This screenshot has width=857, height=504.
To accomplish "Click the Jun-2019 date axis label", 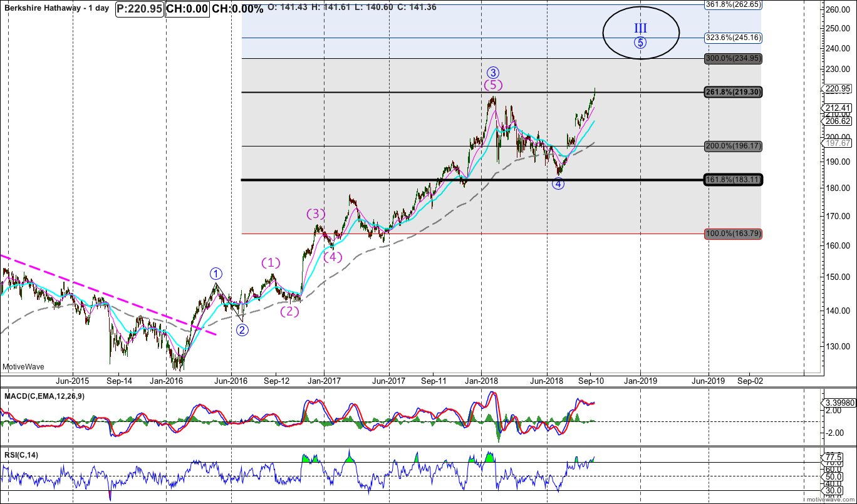I will point(708,379).
